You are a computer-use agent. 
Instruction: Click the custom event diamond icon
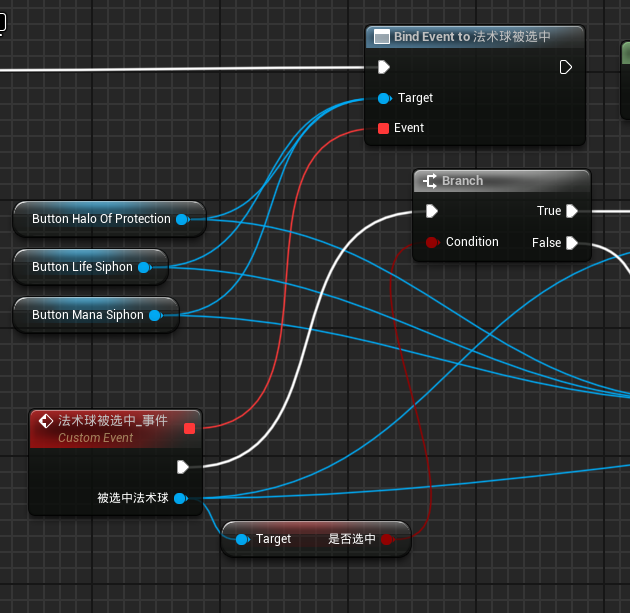pyautogui.click(x=46, y=421)
